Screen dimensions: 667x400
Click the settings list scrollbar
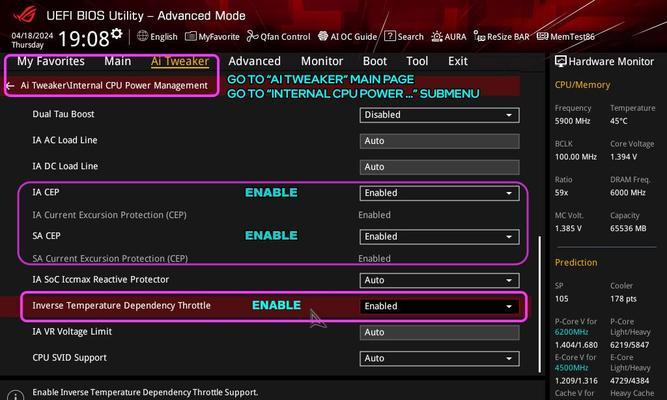click(x=540, y=304)
